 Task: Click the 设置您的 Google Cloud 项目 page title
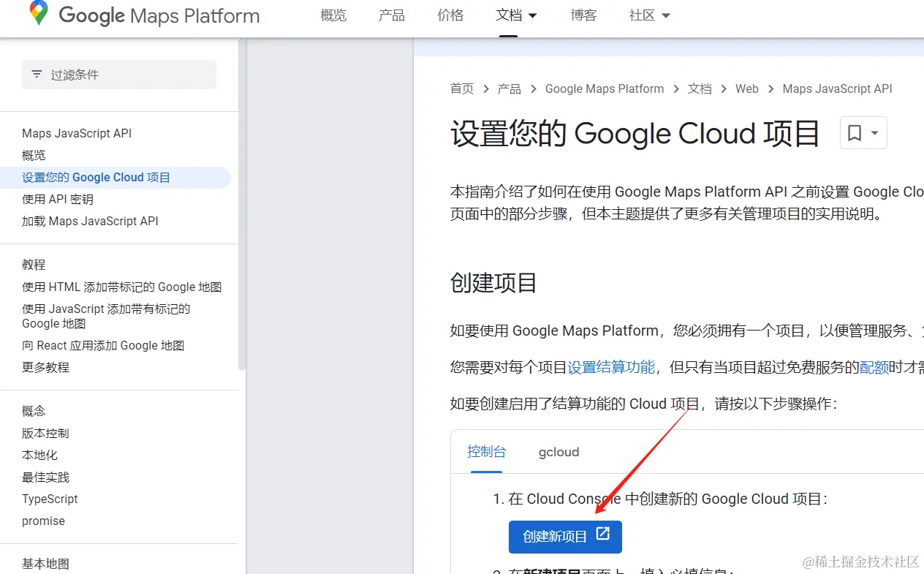pyautogui.click(x=635, y=134)
